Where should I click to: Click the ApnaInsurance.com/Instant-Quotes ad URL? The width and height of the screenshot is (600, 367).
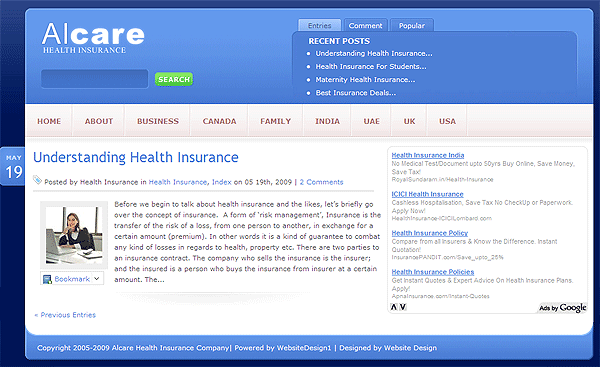(440, 296)
